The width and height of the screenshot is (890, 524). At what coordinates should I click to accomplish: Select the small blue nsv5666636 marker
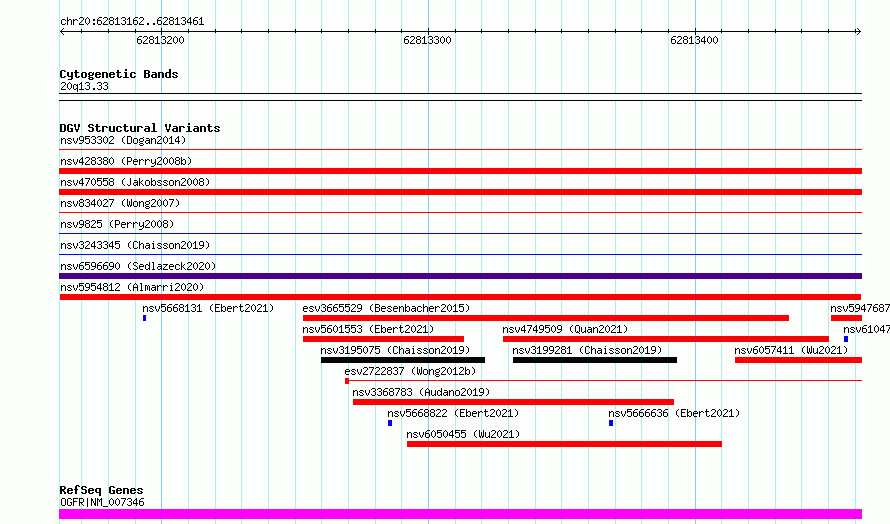coord(611,423)
